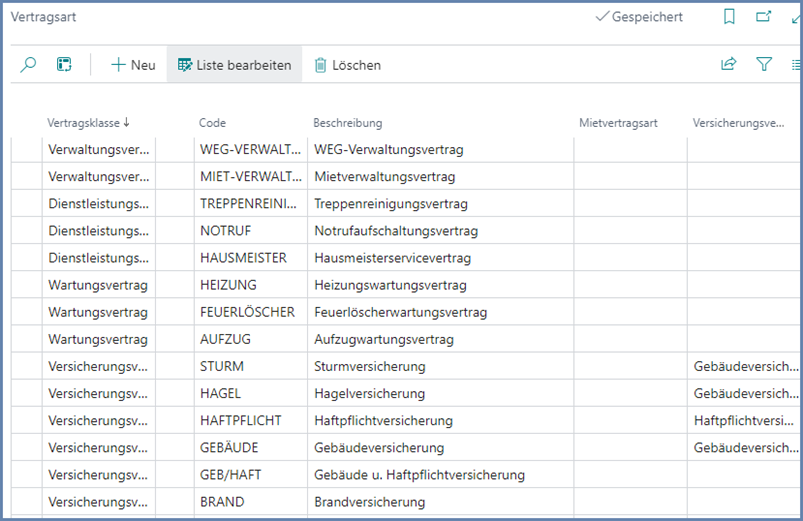Click the list display icon at far right
The width and height of the screenshot is (803, 521).
pos(796,65)
